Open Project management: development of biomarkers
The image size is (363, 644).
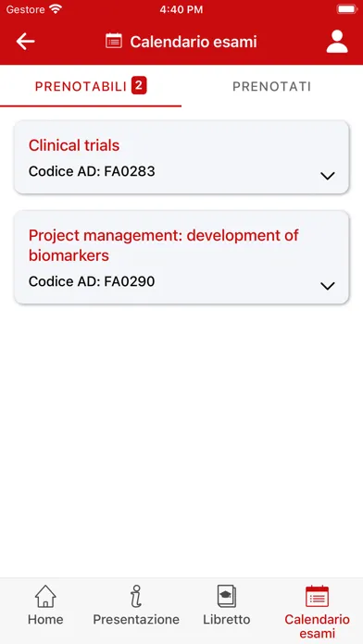[164, 245]
